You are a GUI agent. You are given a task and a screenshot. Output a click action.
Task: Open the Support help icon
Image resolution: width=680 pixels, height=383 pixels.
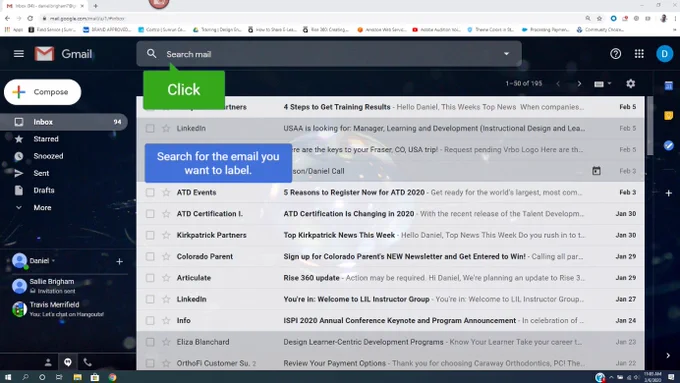click(615, 54)
